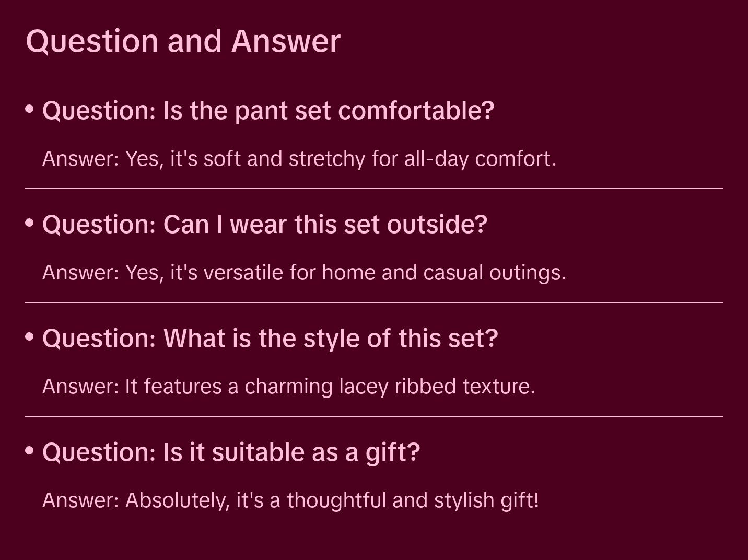This screenshot has width=748, height=560.
Task: Click the "Question and Answer" heading
Action: click(183, 41)
